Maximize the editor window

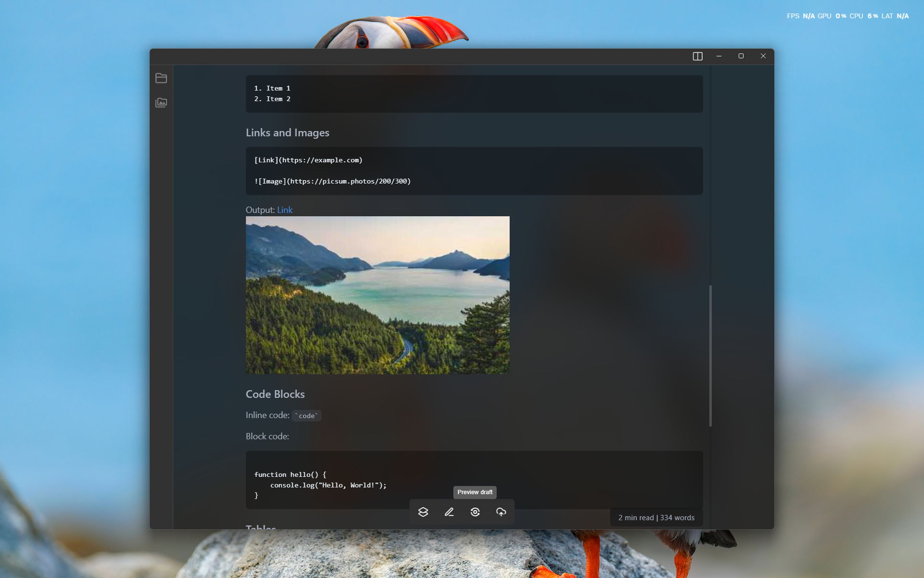(741, 56)
